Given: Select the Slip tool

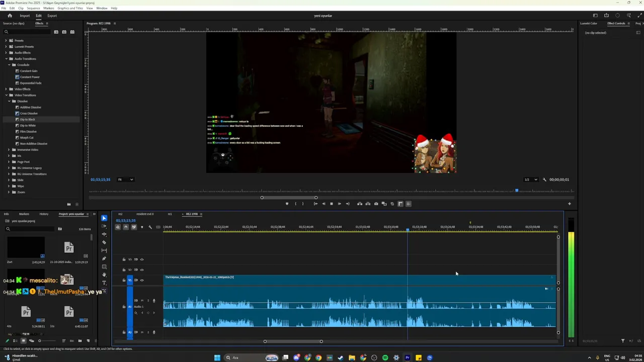Looking at the screenshot, I should (x=104, y=250).
